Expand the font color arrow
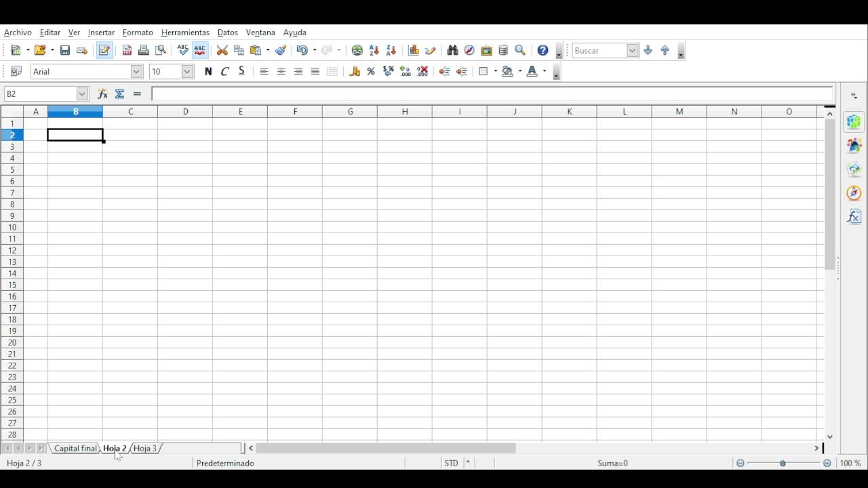 [545, 71]
